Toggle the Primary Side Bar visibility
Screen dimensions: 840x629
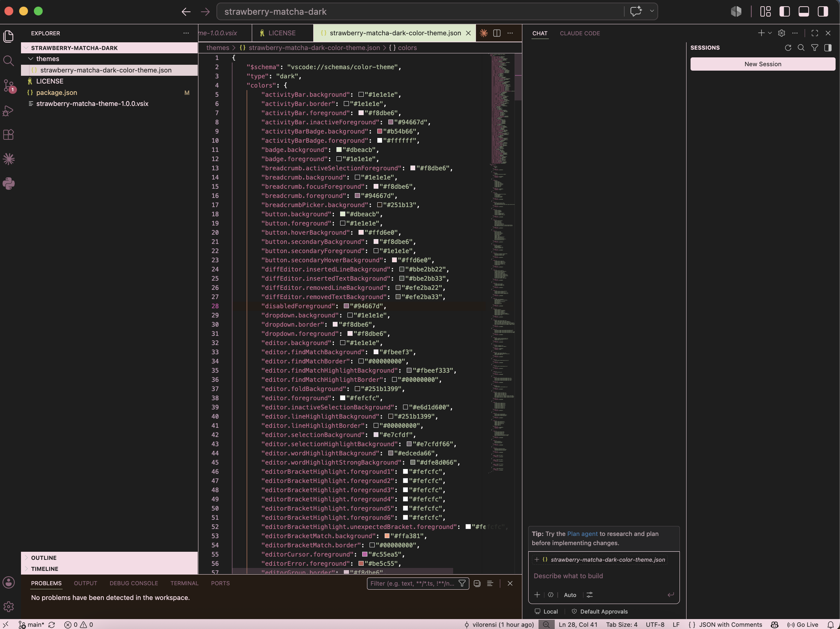(x=784, y=11)
